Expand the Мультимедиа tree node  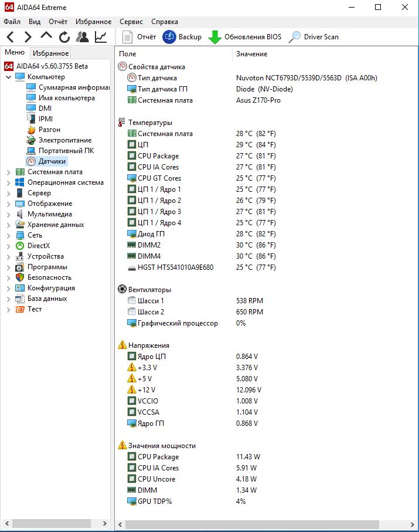(x=9, y=215)
